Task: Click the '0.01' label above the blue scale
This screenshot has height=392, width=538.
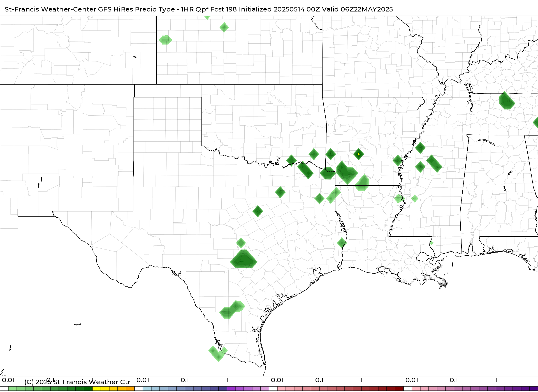Action: click(143, 380)
